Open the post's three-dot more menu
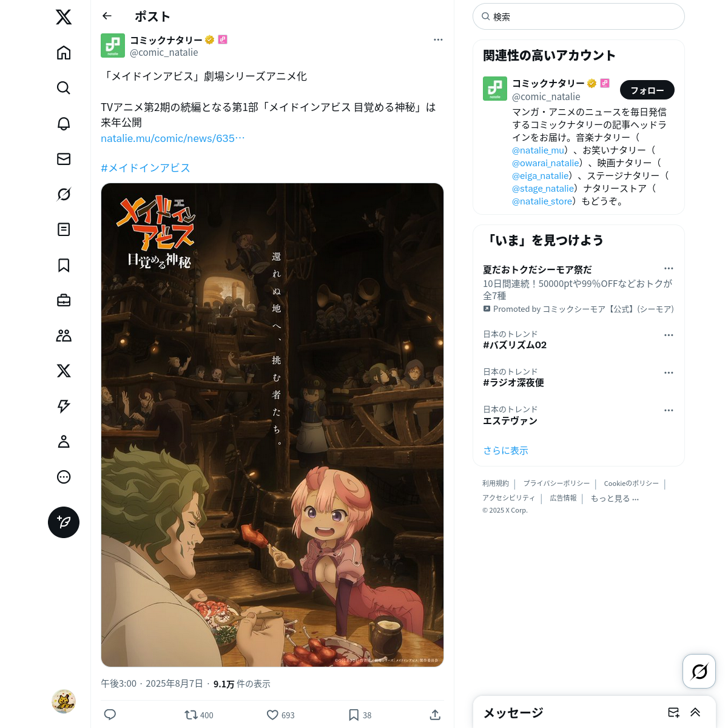The image size is (728, 728). pos(438,39)
